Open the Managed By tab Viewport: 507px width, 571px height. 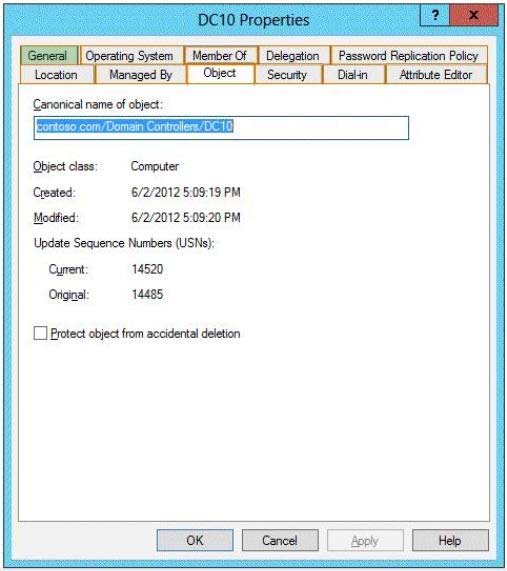point(141,75)
